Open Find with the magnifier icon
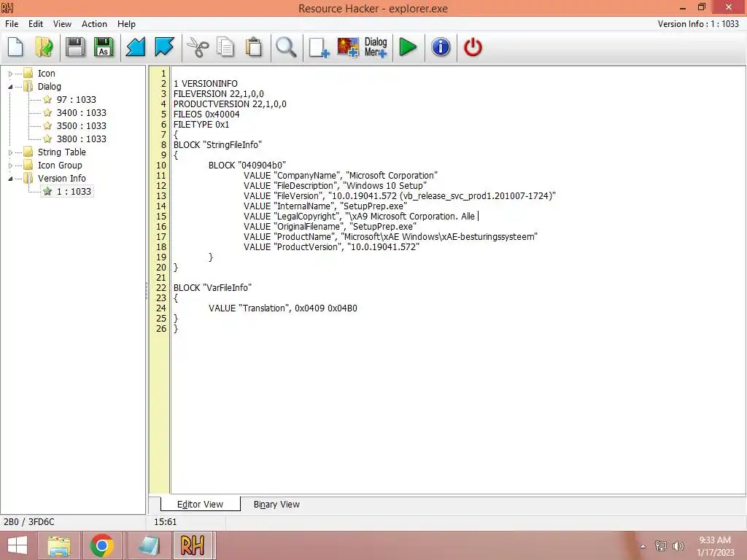The image size is (747, 560). coord(286,47)
